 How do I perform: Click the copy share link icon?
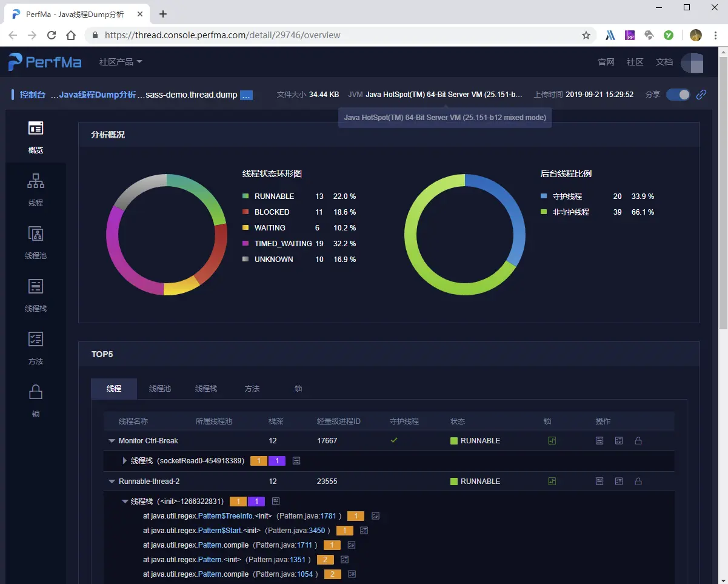(701, 95)
